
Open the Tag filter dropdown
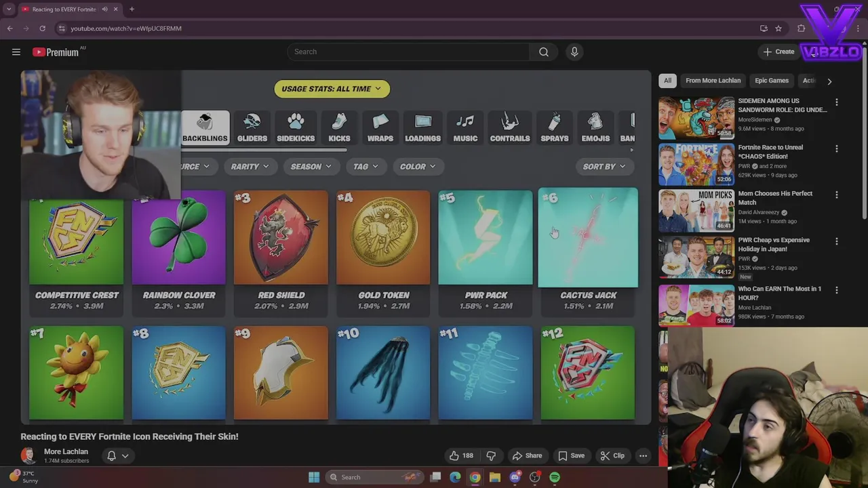366,167
